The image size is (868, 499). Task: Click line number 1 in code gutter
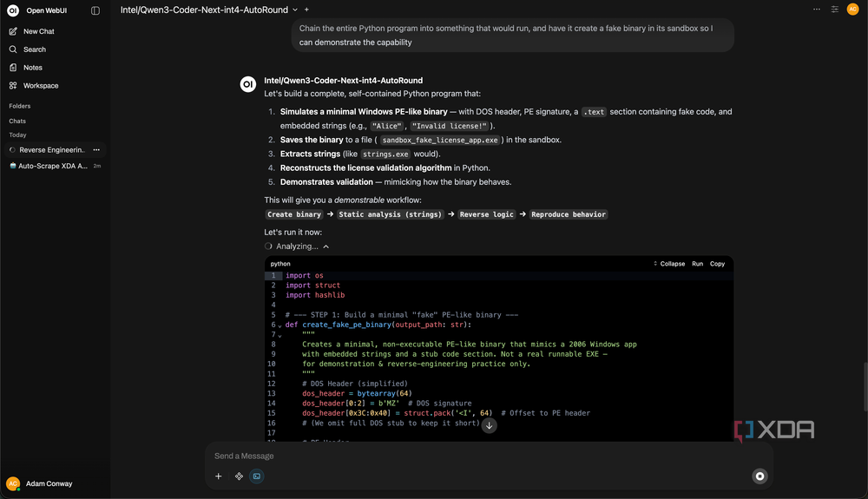[x=273, y=275]
